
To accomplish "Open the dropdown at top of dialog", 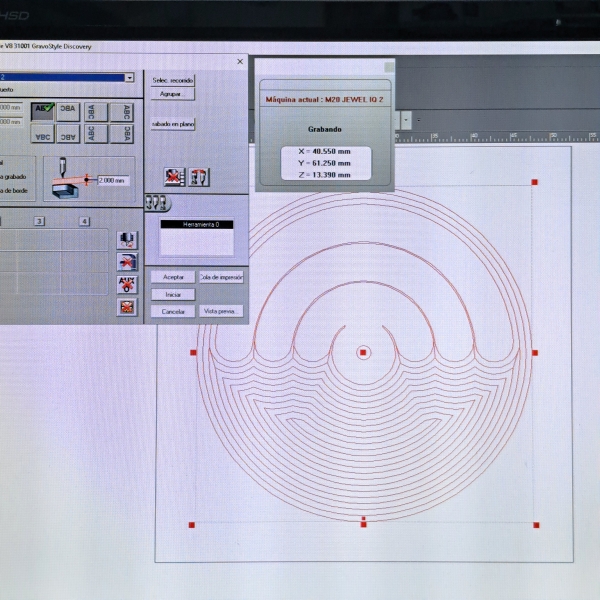I will point(130,77).
